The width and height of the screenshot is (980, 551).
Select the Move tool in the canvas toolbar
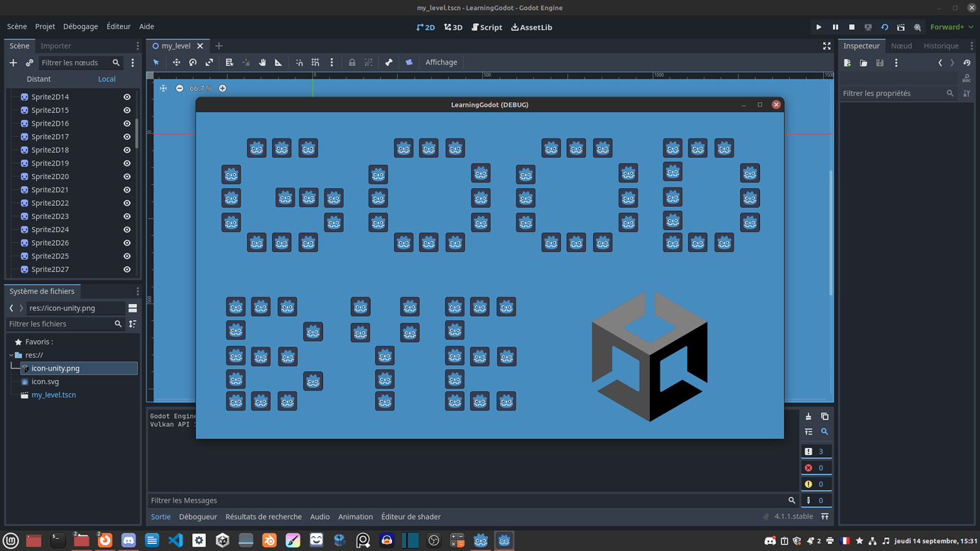pos(176,62)
